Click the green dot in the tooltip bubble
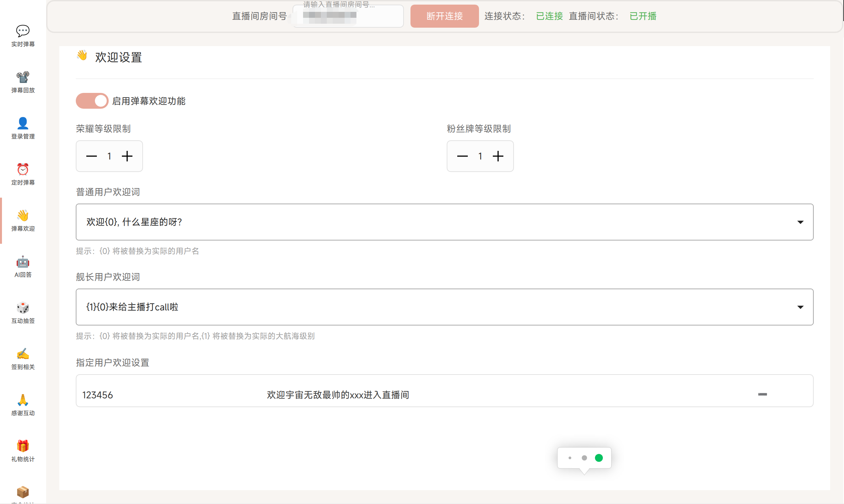The height and width of the screenshot is (504, 844). [599, 458]
